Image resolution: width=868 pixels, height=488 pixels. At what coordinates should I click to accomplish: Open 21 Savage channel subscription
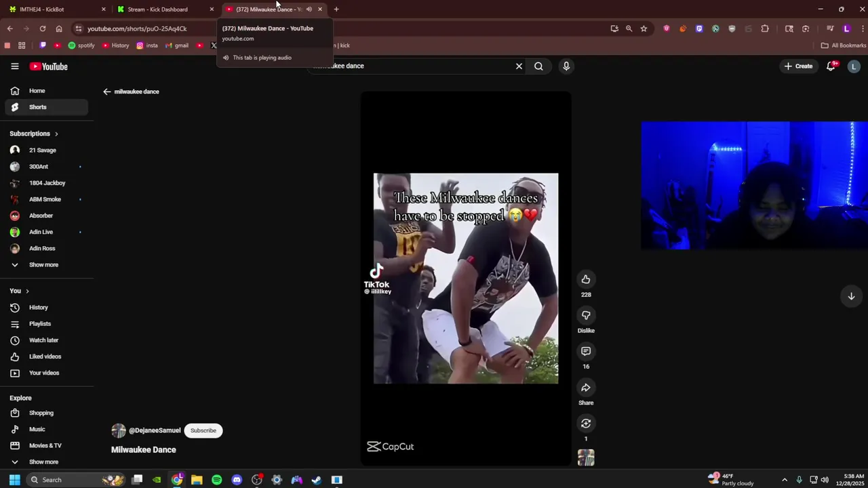[x=46, y=150]
